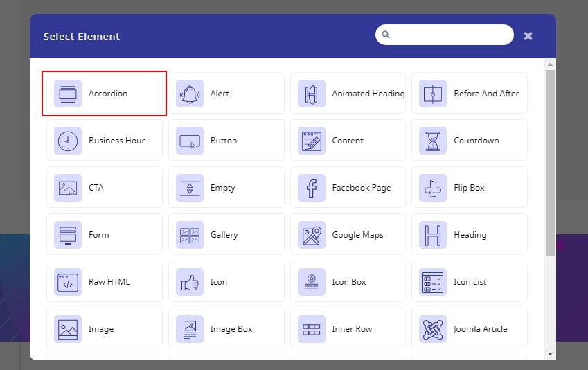Click the Before And After label

click(486, 94)
